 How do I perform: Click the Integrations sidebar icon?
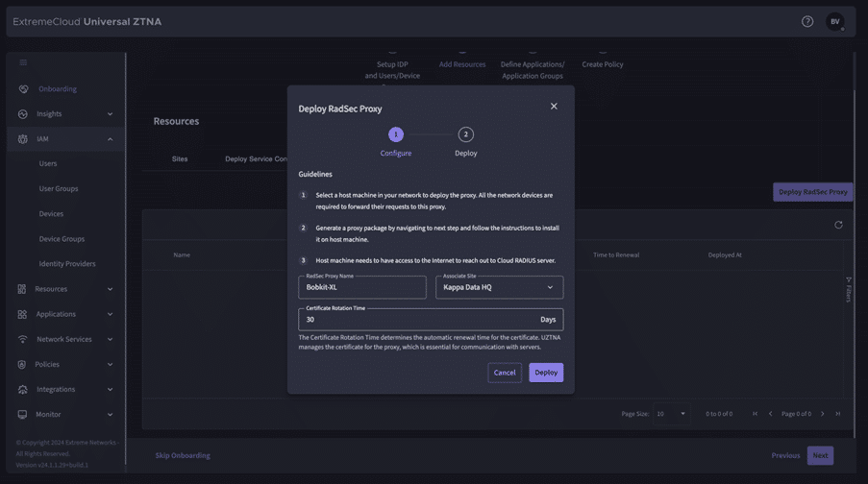23,390
